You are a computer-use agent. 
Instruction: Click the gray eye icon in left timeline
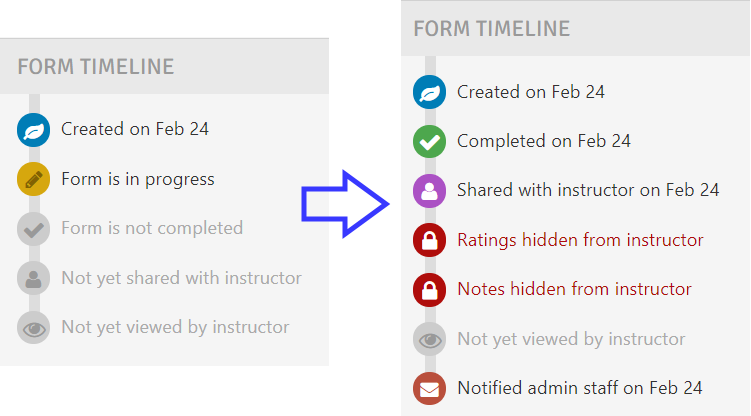point(34,327)
